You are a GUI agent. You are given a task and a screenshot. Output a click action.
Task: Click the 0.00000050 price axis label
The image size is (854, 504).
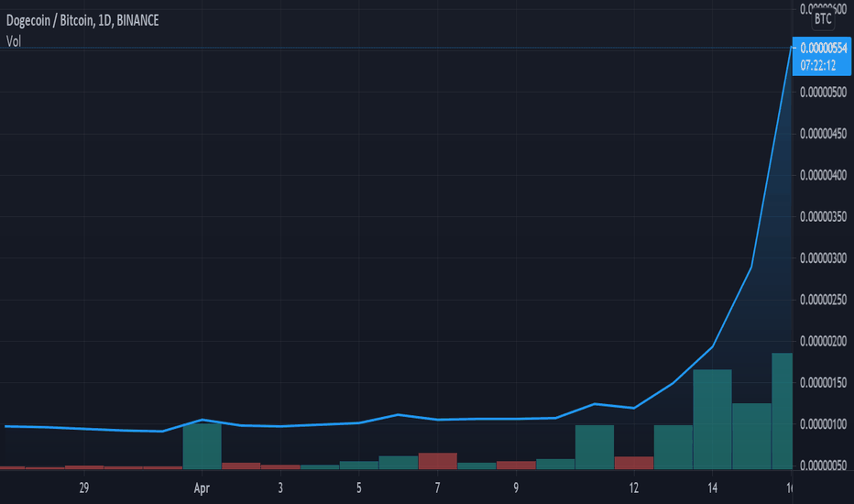[824, 466]
